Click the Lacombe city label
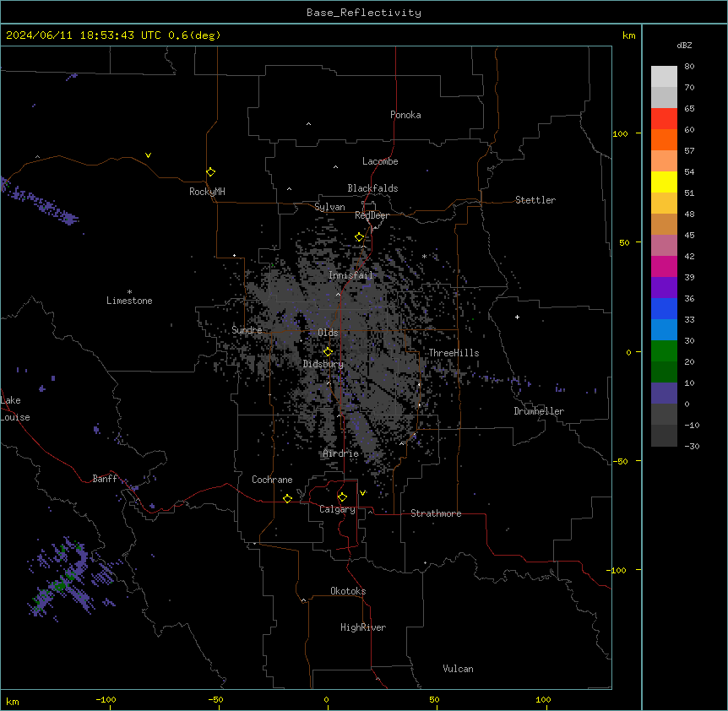The width and height of the screenshot is (728, 711). click(x=380, y=161)
